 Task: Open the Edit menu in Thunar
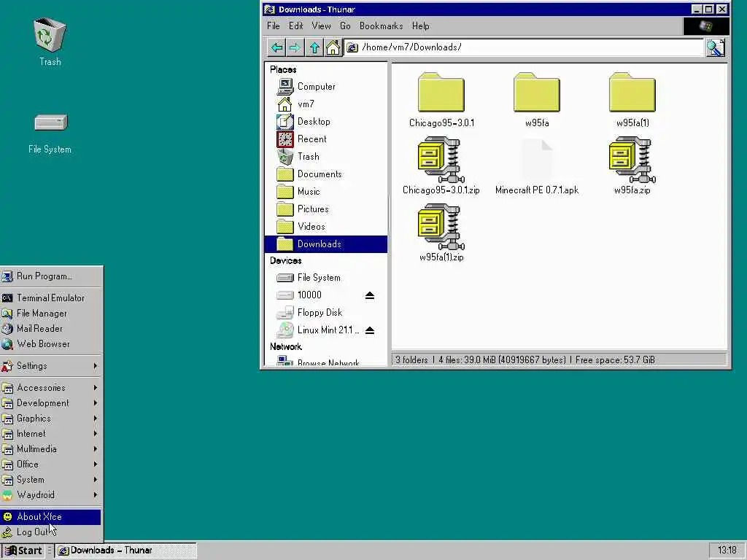[x=296, y=26]
